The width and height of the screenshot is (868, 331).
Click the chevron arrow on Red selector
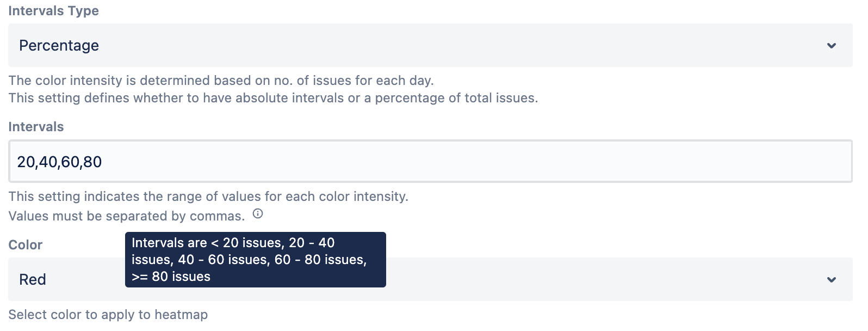[x=831, y=280]
